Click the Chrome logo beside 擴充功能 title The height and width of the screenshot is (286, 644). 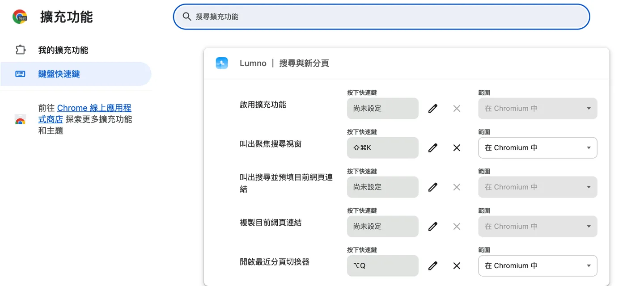[x=20, y=17]
